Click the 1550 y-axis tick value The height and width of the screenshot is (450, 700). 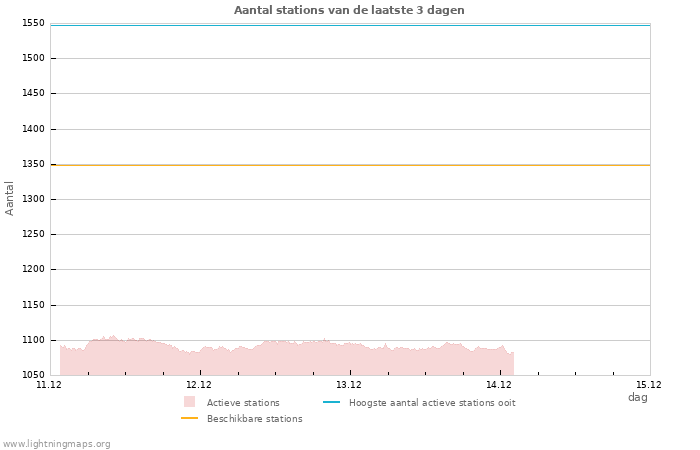click(x=33, y=23)
